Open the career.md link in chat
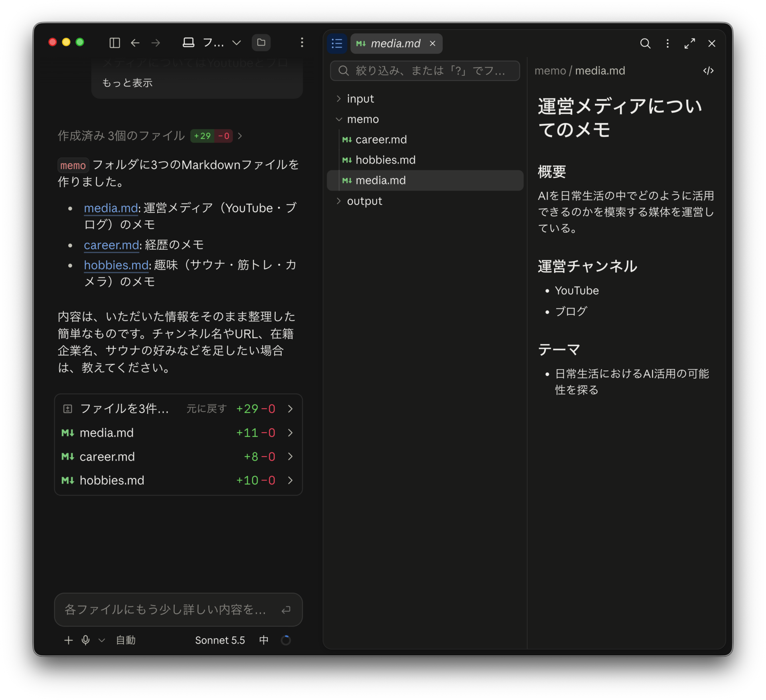This screenshot has width=766, height=700. click(x=111, y=245)
